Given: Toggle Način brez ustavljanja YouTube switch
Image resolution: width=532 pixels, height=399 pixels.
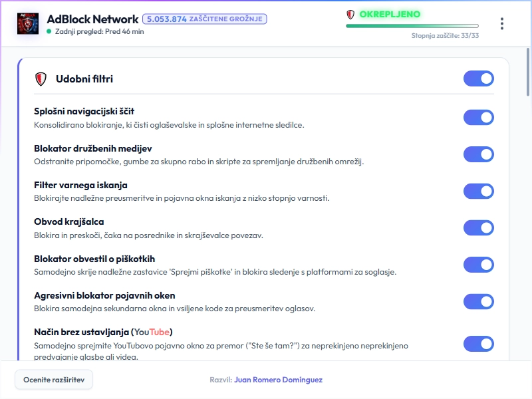Looking at the screenshot, I should click(478, 344).
